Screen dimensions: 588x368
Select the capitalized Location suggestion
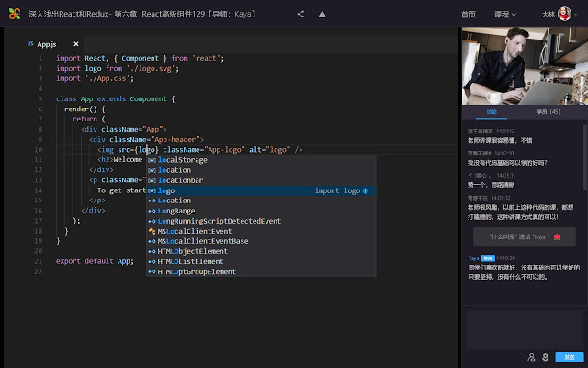tap(261, 201)
